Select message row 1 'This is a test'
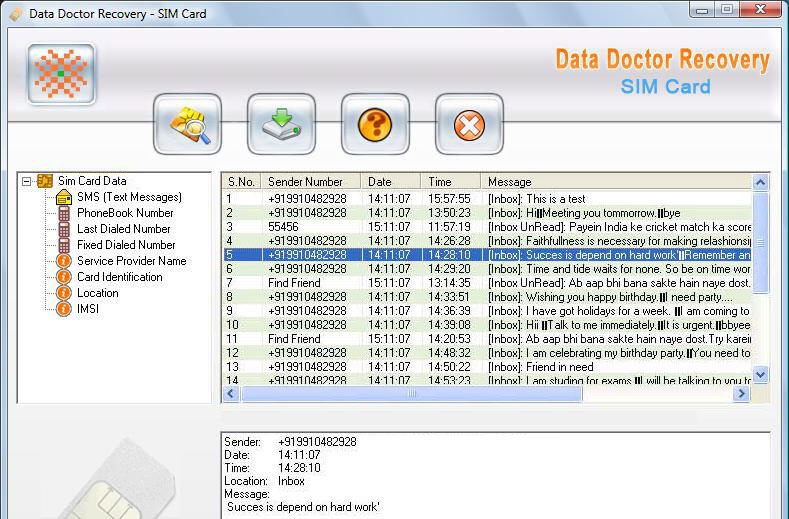This screenshot has height=519, width=789. [x=487, y=199]
